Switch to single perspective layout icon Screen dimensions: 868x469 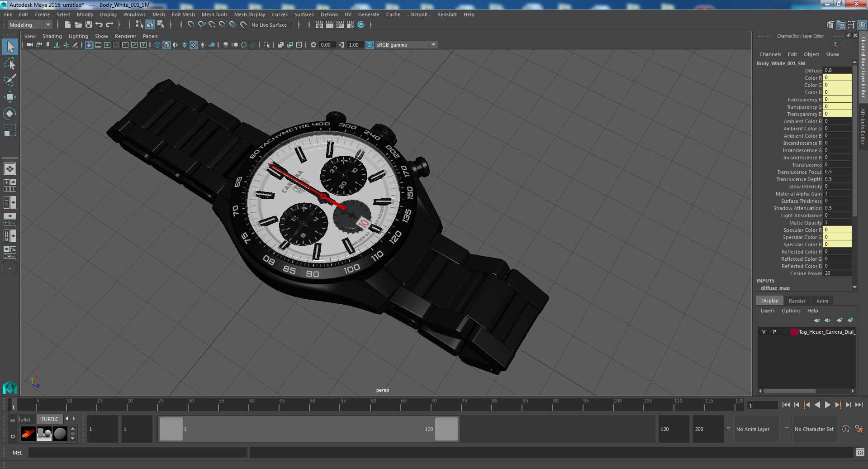pos(10,169)
